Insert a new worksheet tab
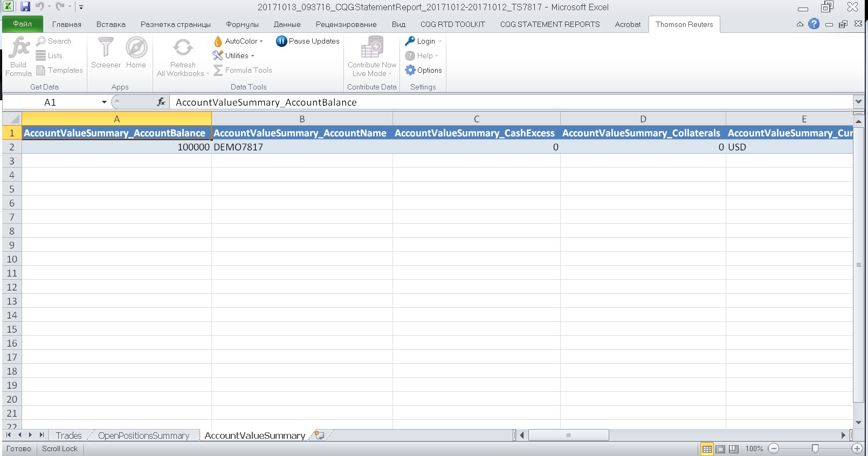 [x=320, y=435]
